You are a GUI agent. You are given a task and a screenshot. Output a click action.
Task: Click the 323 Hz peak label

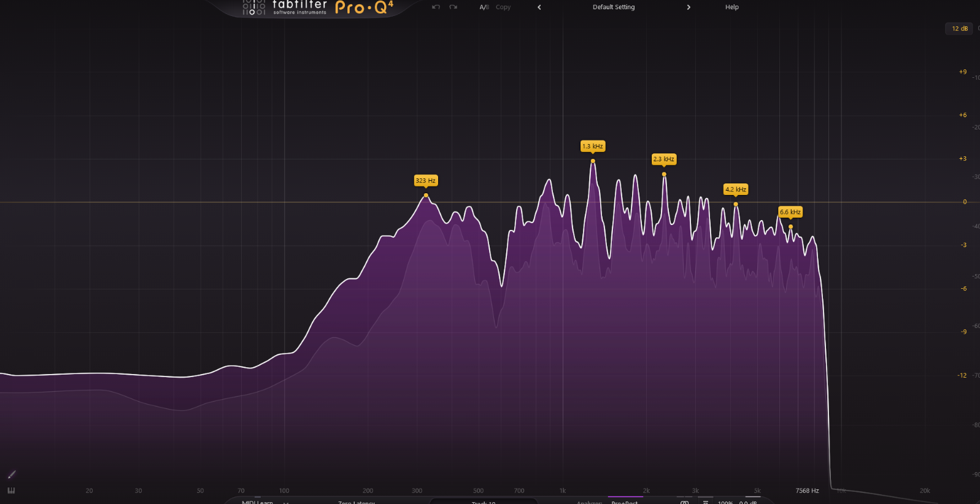pyautogui.click(x=425, y=180)
